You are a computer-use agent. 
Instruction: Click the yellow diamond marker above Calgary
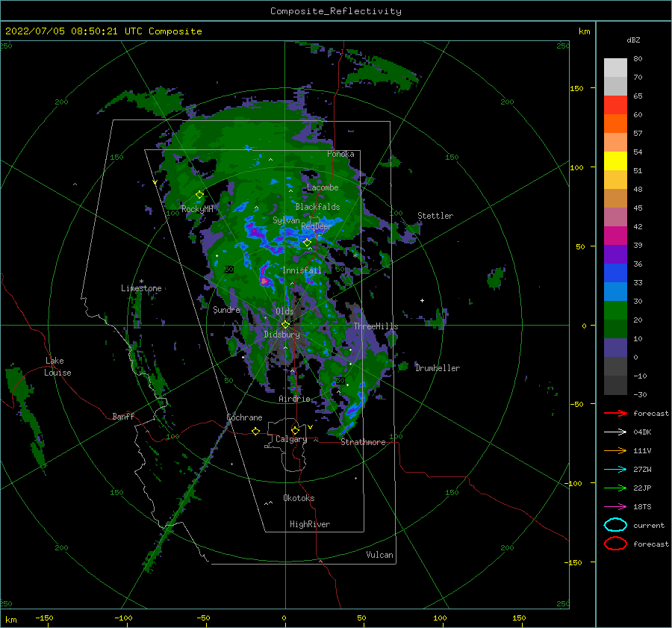coord(295,430)
